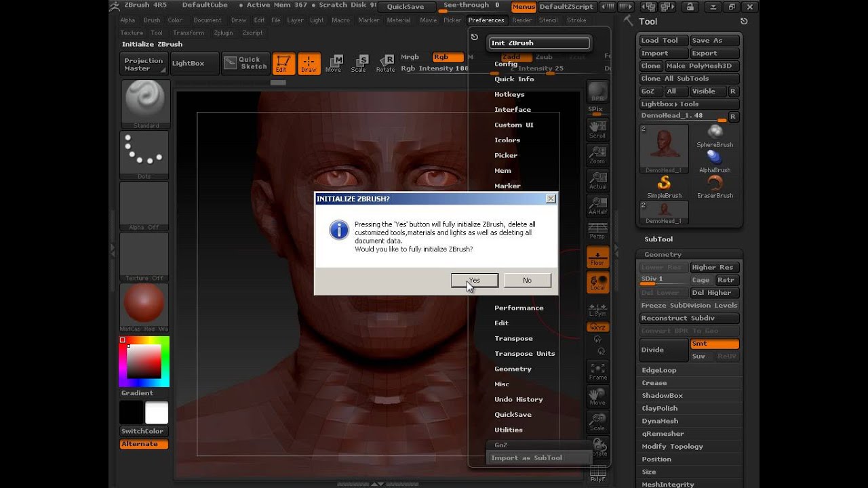Click the Frame view icon

click(597, 371)
